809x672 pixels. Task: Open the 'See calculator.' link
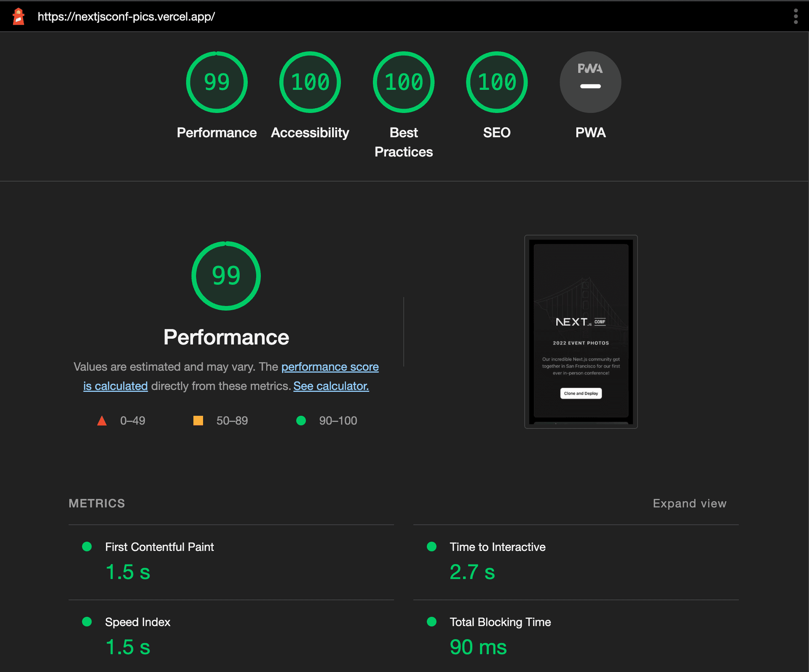point(331,386)
